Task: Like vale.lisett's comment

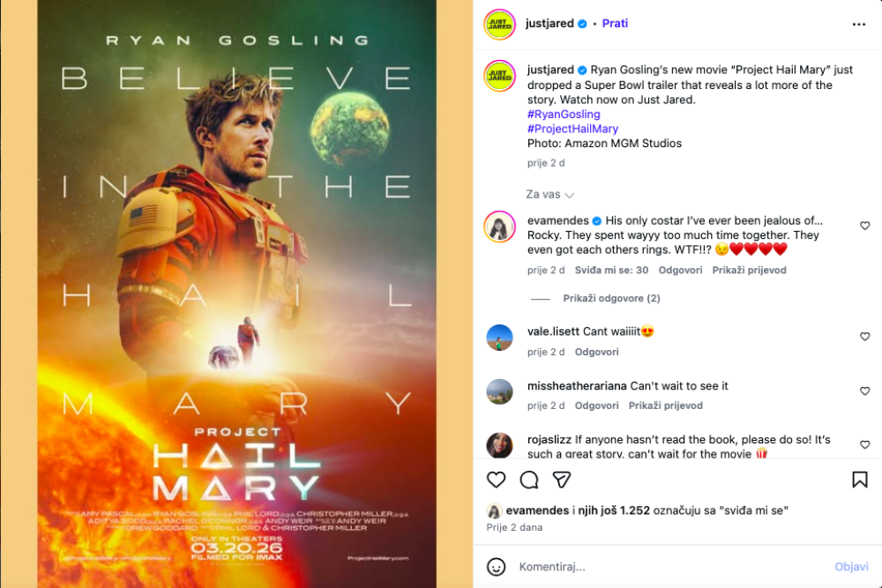Action: tap(864, 336)
